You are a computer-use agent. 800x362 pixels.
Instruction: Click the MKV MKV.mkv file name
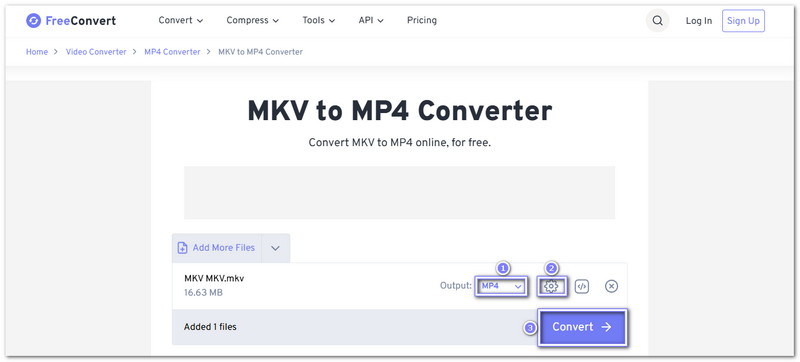[x=214, y=278]
